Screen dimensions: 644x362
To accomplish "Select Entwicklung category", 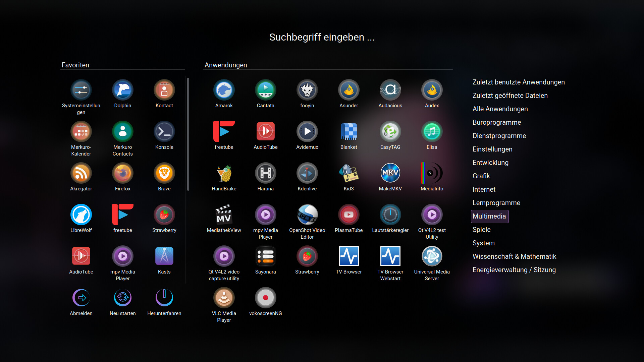I will [490, 163].
